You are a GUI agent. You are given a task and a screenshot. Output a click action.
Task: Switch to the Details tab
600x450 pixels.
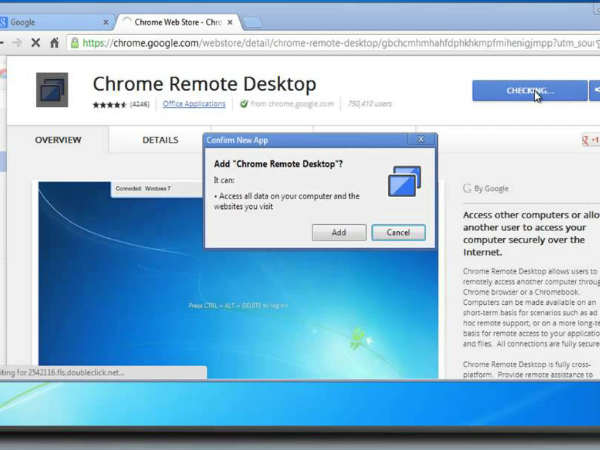(160, 140)
